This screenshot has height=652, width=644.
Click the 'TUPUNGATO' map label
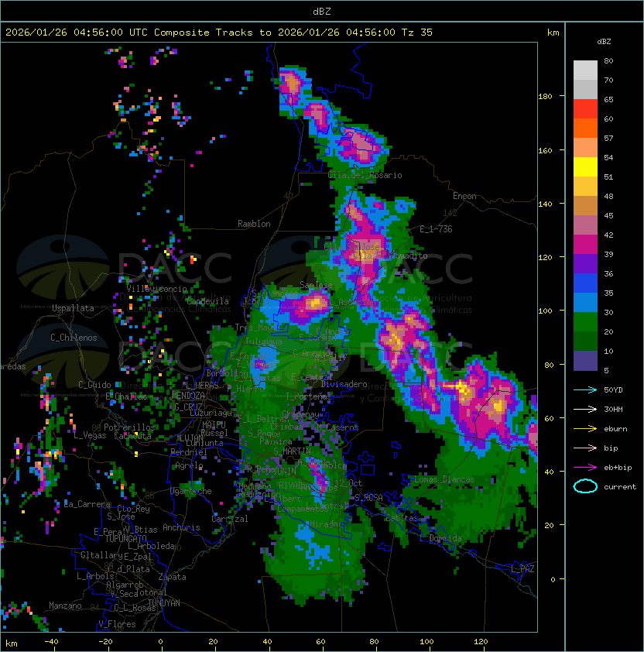pos(125,538)
